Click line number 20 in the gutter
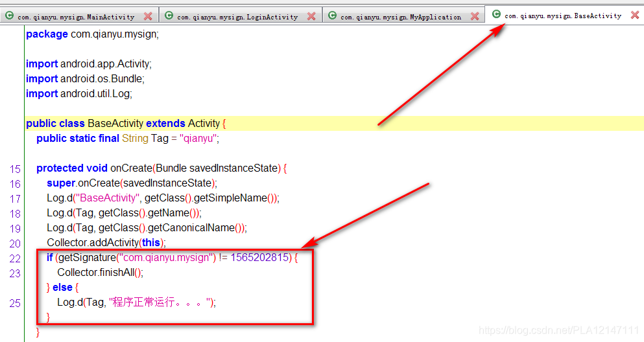644x342 pixels. [15, 244]
